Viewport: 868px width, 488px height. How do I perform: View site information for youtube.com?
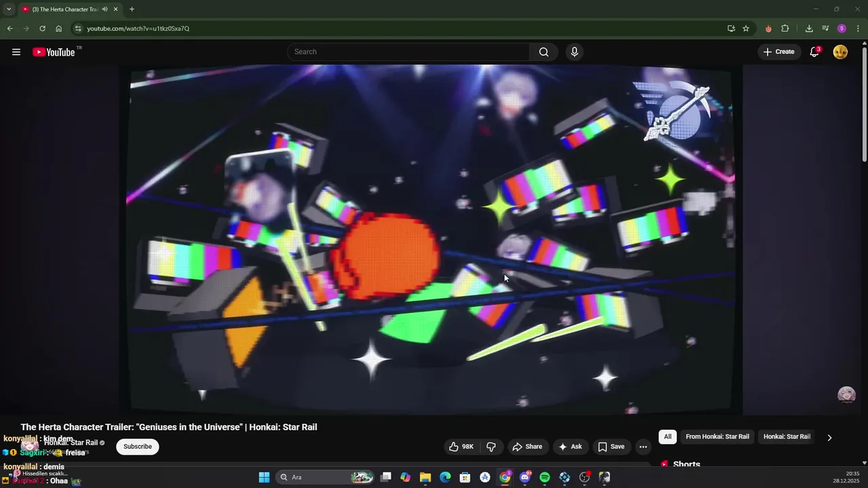[x=79, y=28]
